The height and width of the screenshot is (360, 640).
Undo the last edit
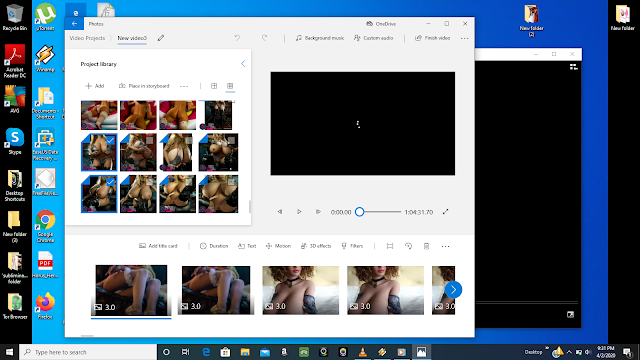(237, 38)
